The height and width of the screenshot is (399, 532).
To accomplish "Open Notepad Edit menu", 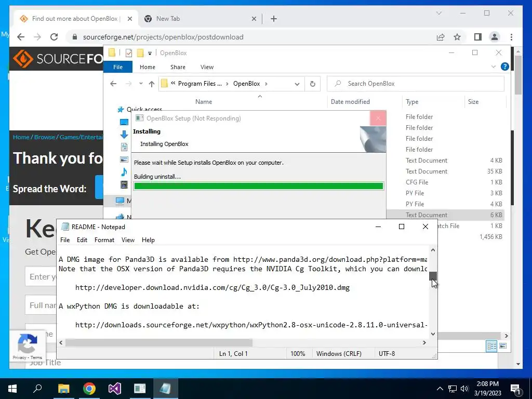I will (82, 240).
